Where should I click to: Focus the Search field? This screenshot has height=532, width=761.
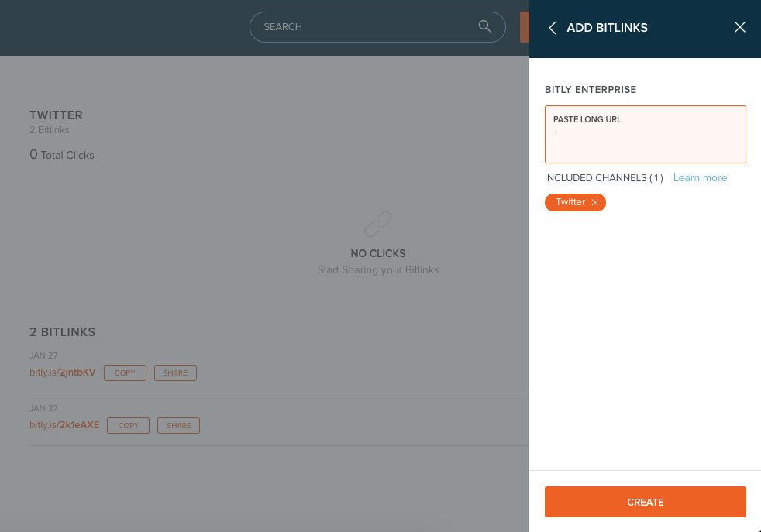pyautogui.click(x=377, y=27)
